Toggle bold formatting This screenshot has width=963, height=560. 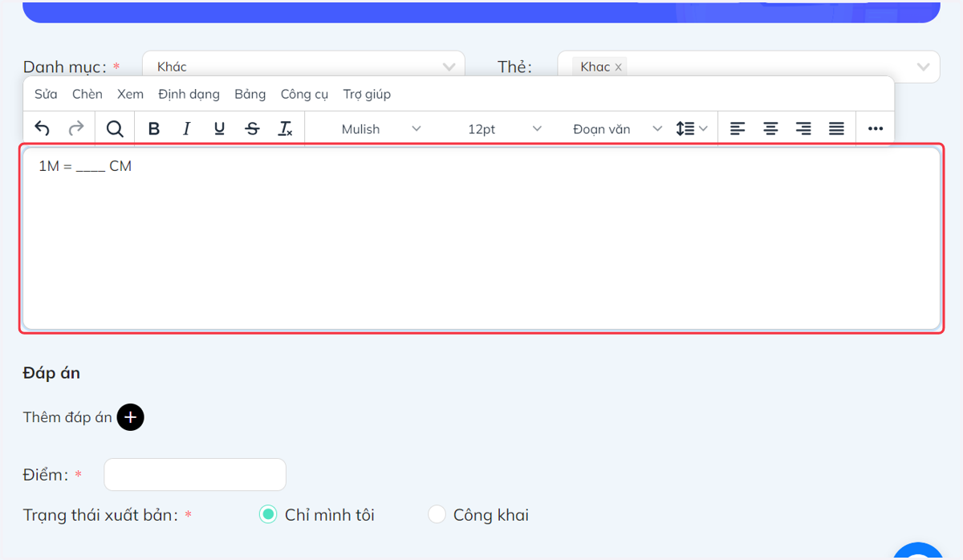(x=154, y=128)
